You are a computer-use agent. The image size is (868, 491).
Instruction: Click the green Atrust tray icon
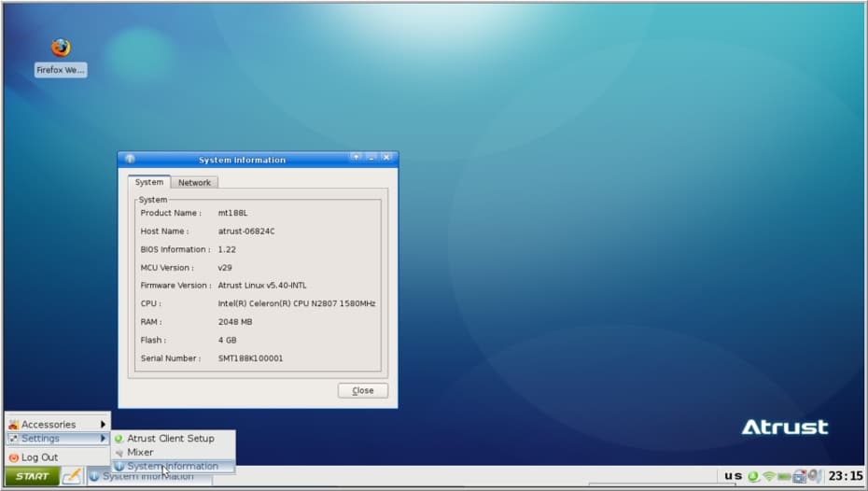(753, 476)
